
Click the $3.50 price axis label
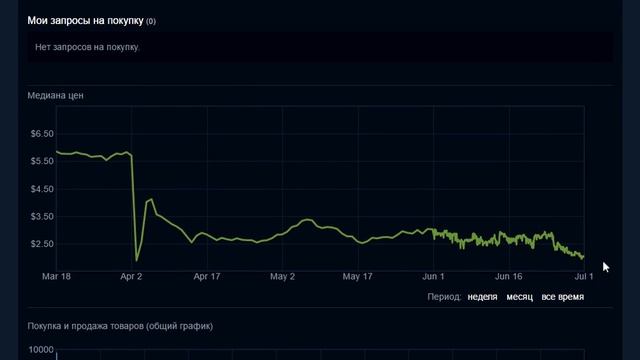(x=42, y=216)
